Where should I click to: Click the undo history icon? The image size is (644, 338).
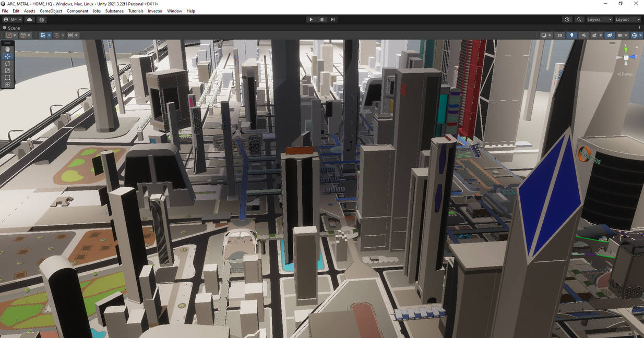coord(567,19)
